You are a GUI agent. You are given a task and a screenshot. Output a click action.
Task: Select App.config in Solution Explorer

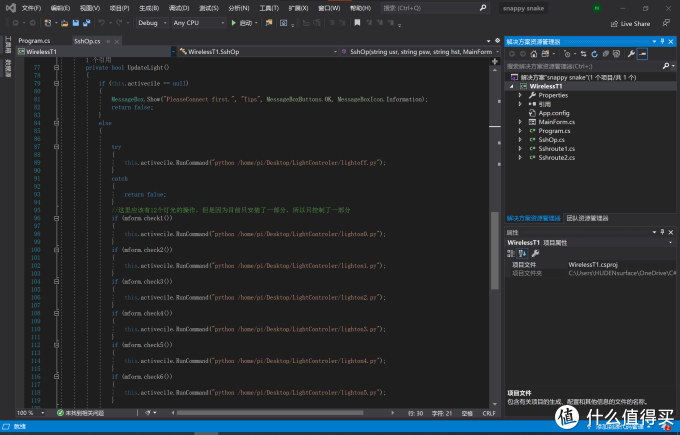[x=554, y=113]
